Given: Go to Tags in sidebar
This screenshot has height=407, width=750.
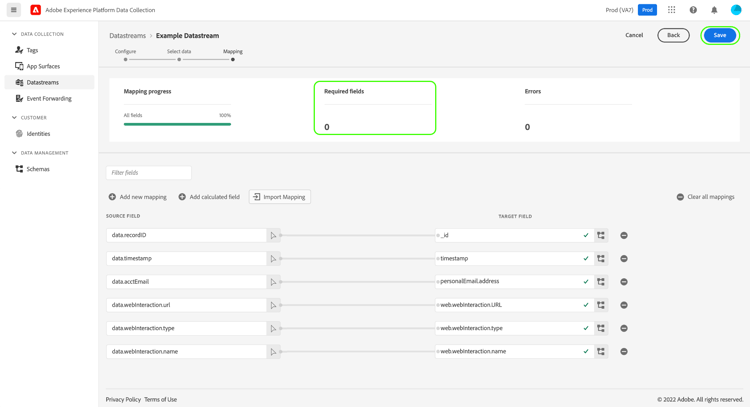Looking at the screenshot, I should click(49, 50).
